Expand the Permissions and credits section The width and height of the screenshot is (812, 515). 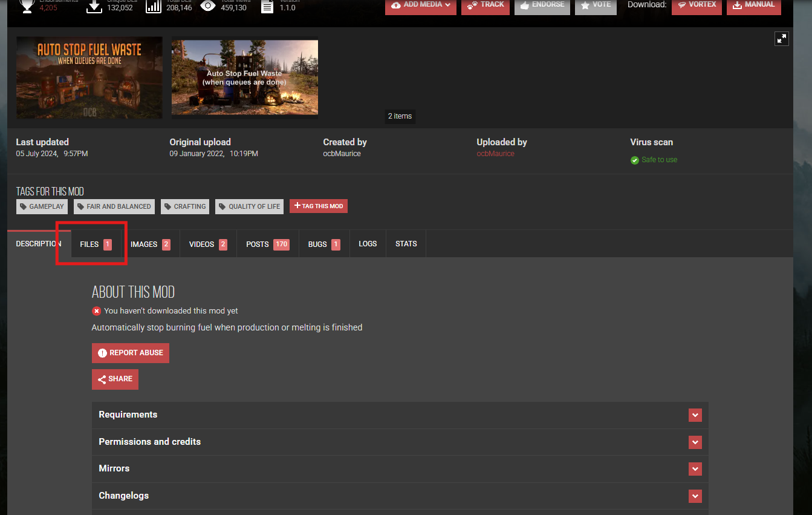[400, 442]
